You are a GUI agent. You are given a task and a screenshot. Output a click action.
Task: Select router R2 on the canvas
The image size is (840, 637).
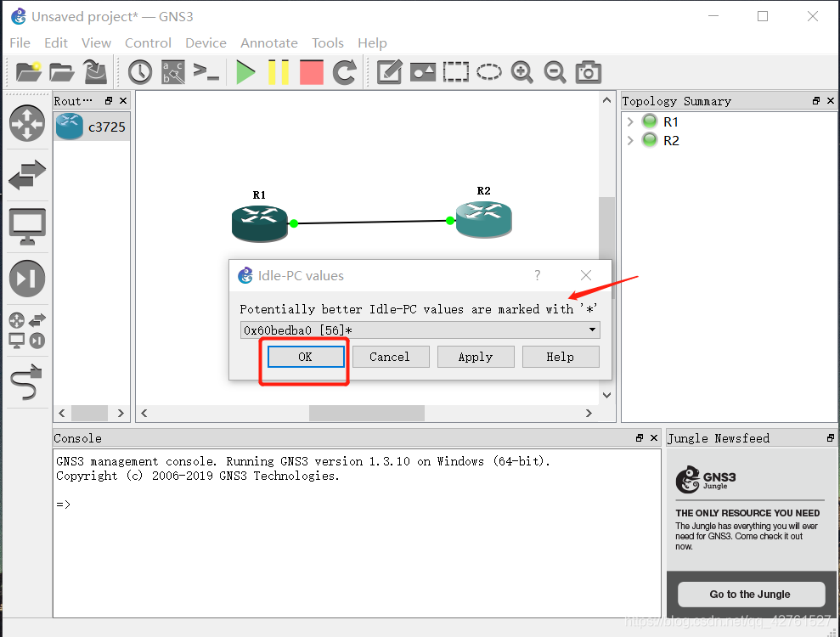tap(484, 219)
